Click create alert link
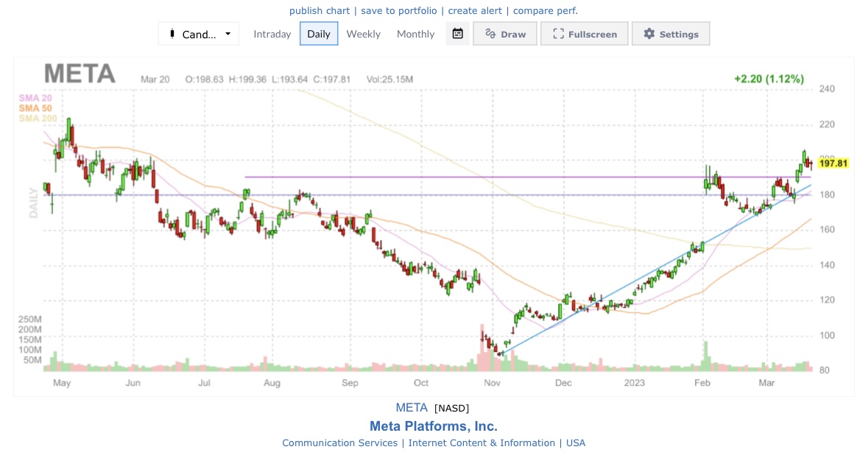This screenshot has height=455, width=868. click(475, 10)
